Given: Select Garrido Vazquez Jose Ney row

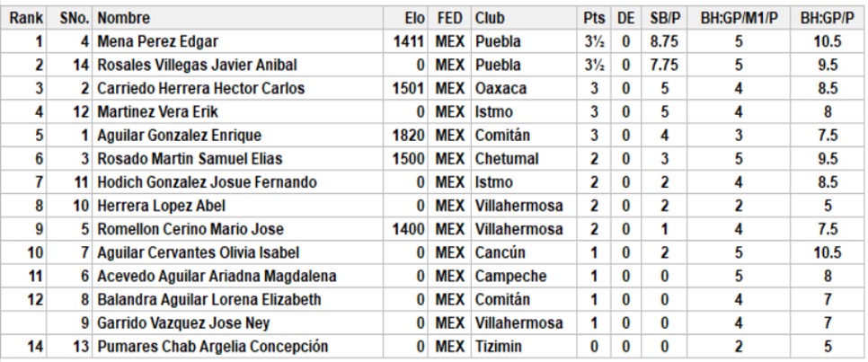Looking at the screenshot, I should point(434,322).
